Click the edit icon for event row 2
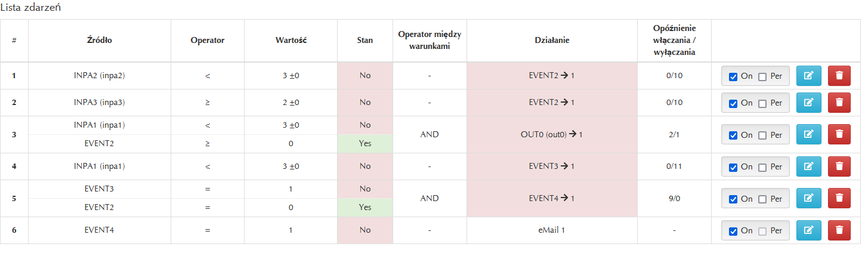 coord(808,103)
